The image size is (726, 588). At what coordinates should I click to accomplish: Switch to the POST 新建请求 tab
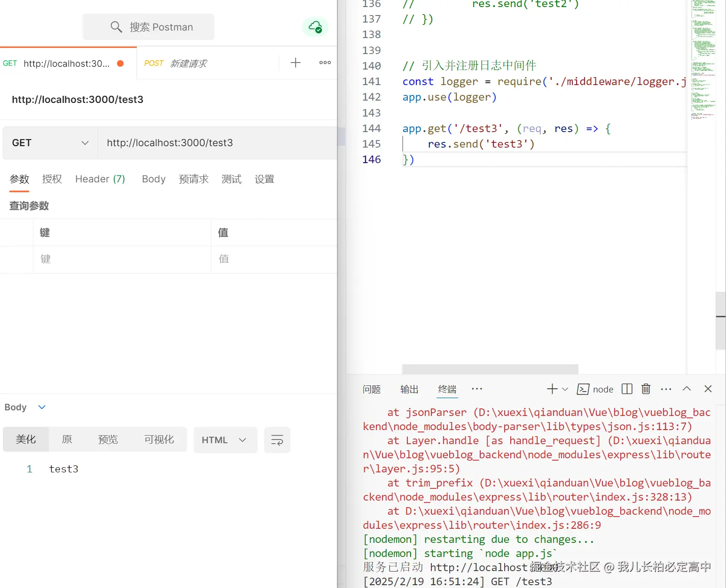175,63
